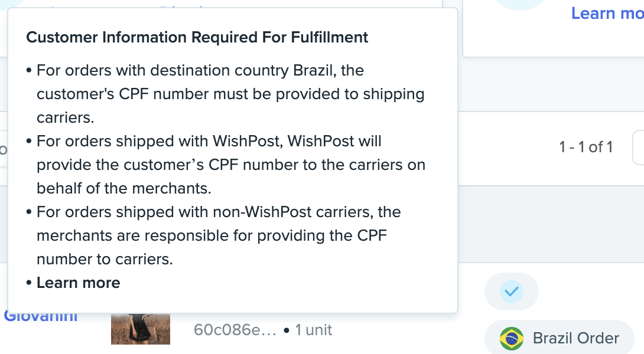Click the Brazil flag icon
Viewport: 644px width, 354px height.
[511, 339]
